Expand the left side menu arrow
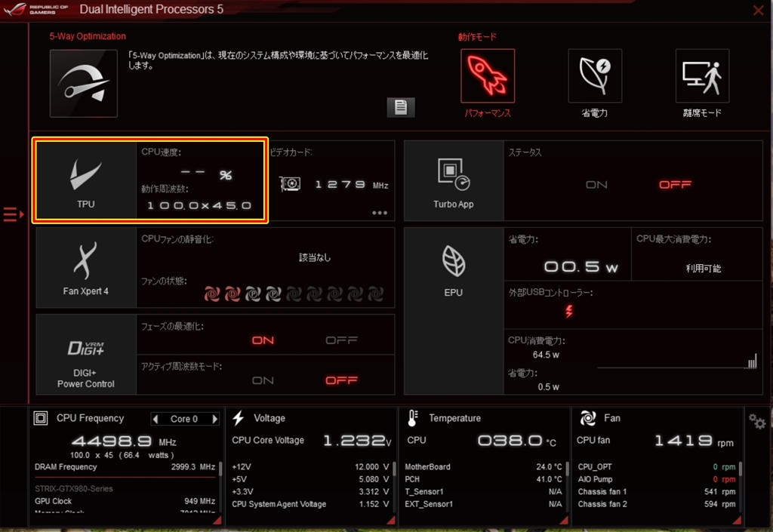This screenshot has height=532, width=773. pos(14,214)
